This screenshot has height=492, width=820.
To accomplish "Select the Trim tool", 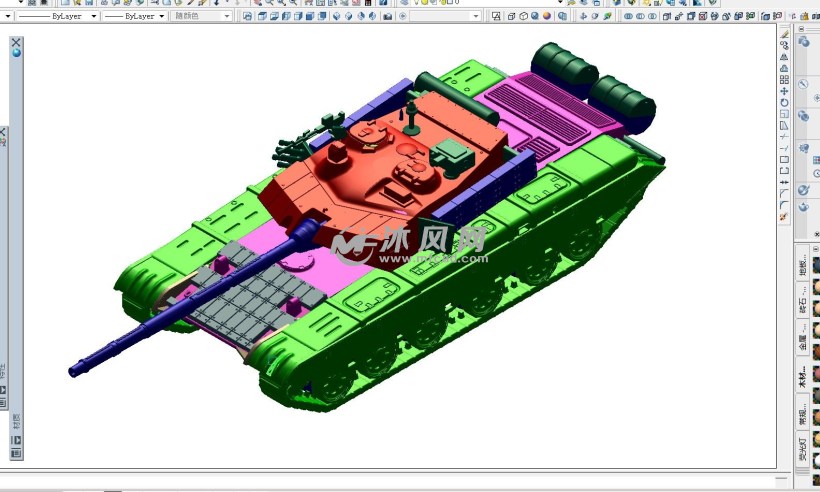I will pos(784,136).
